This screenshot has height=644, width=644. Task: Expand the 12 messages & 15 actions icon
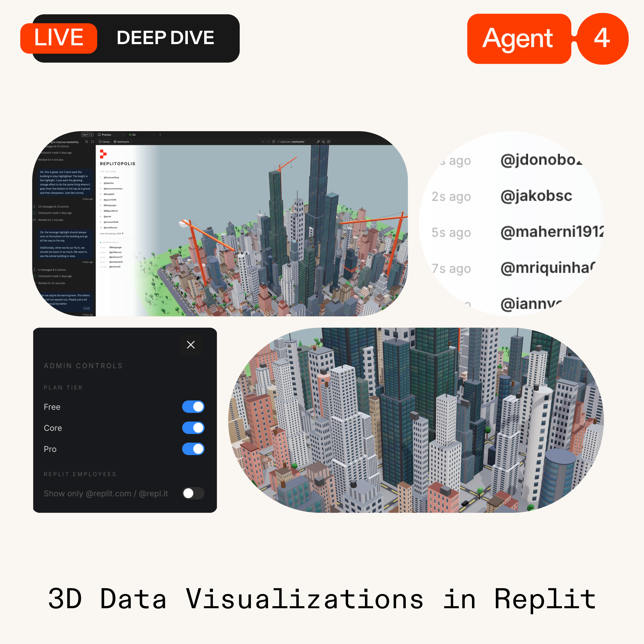click(x=34, y=207)
